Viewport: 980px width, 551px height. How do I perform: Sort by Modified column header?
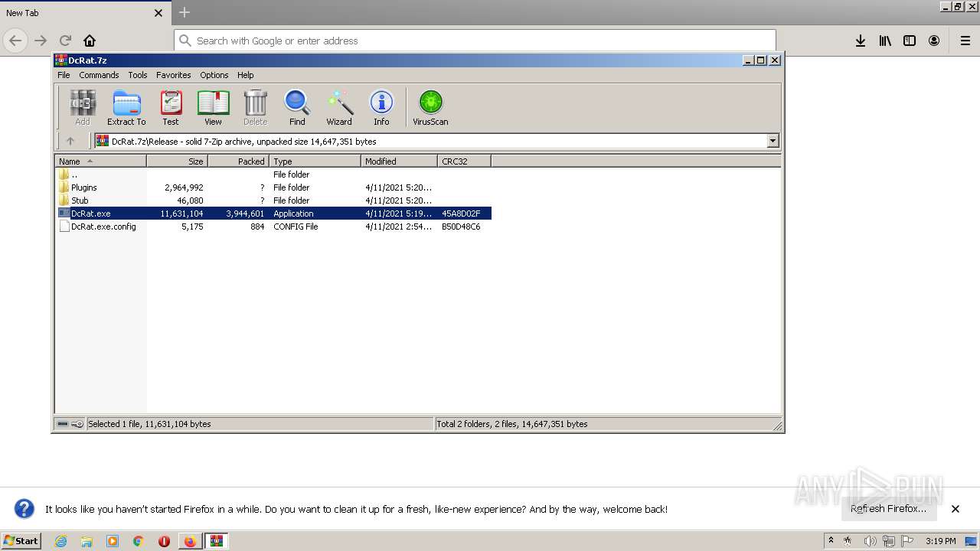[x=399, y=161]
